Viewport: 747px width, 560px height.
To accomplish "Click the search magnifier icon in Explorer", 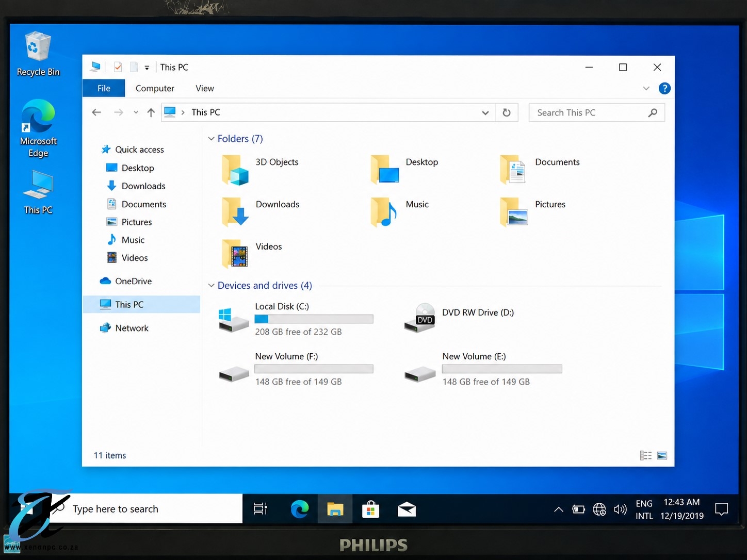I will click(653, 112).
